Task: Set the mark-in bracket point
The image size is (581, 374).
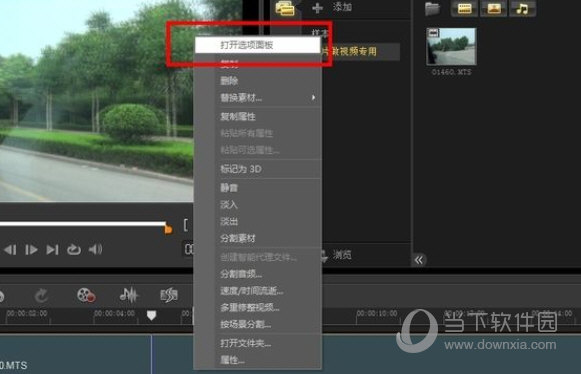Action: pyautogui.click(x=186, y=225)
